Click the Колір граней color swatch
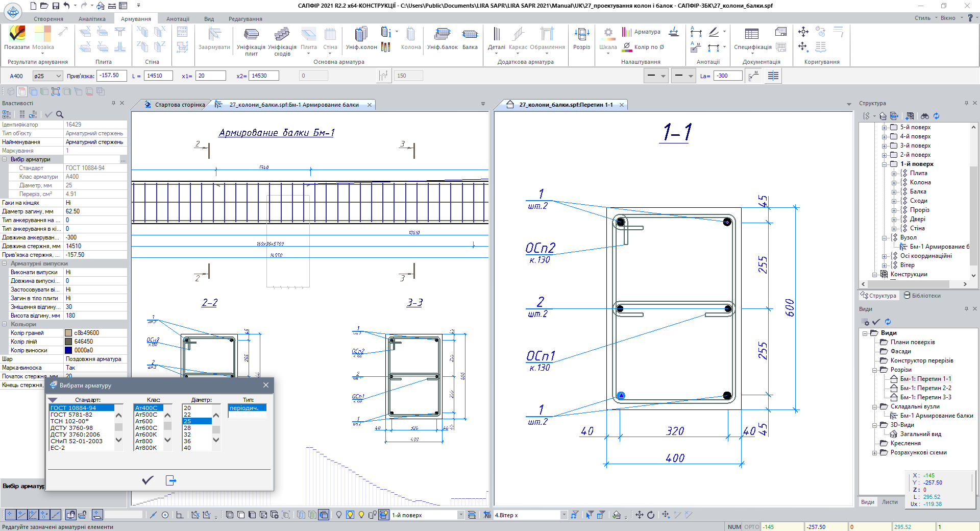 [68, 333]
